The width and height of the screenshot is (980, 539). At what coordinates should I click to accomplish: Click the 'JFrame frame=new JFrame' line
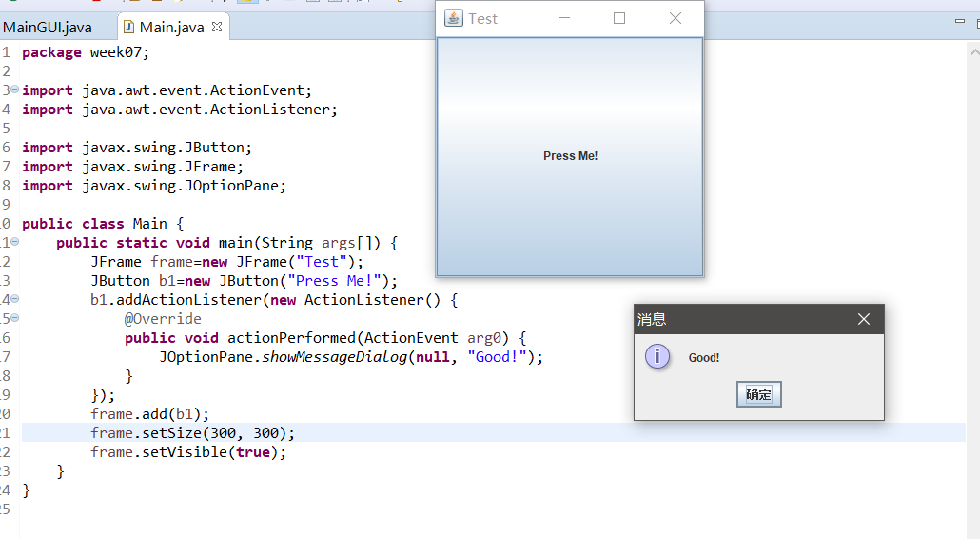click(x=226, y=262)
